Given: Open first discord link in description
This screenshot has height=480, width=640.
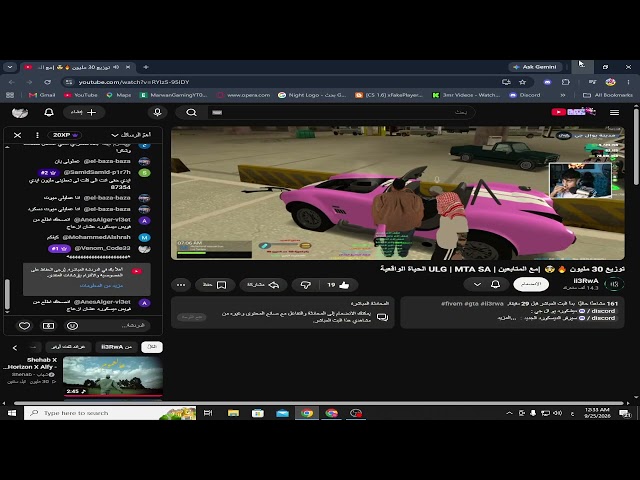Looking at the screenshot, I should (598, 311).
